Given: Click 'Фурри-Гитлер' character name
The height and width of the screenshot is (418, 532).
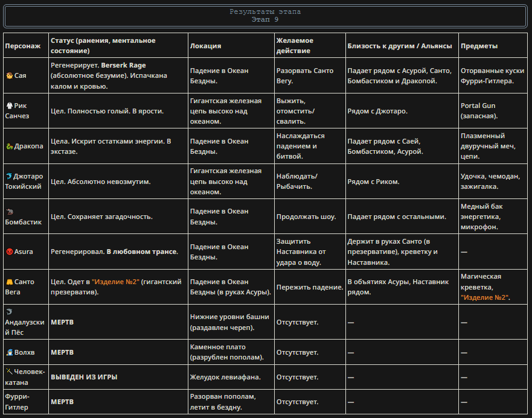Looking at the screenshot, I should point(18,402).
